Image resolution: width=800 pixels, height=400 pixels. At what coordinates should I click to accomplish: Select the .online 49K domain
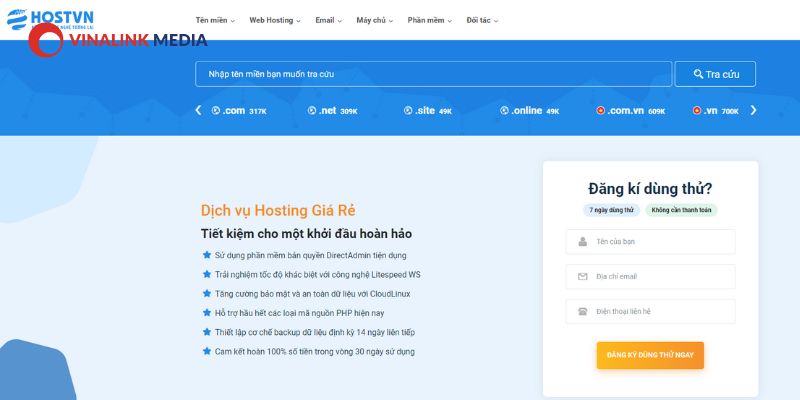pos(530,110)
